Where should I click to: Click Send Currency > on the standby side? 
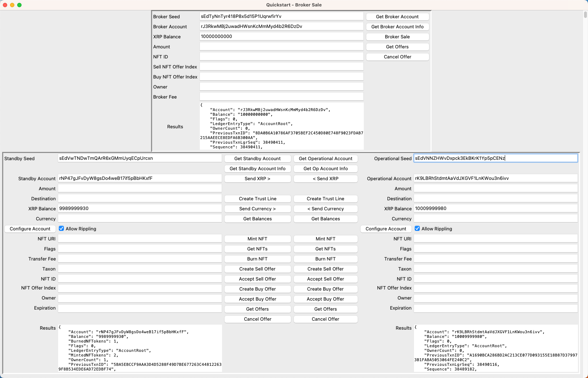click(x=257, y=209)
